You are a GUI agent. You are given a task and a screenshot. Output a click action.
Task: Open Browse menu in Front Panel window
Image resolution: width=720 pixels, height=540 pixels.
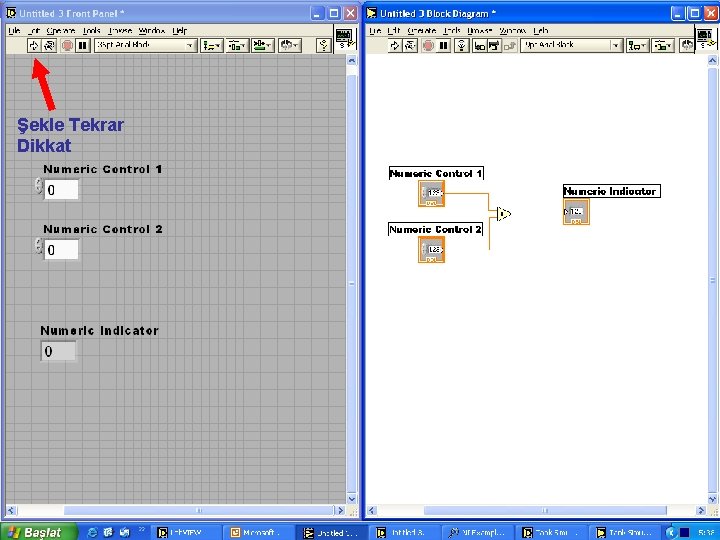(x=120, y=30)
